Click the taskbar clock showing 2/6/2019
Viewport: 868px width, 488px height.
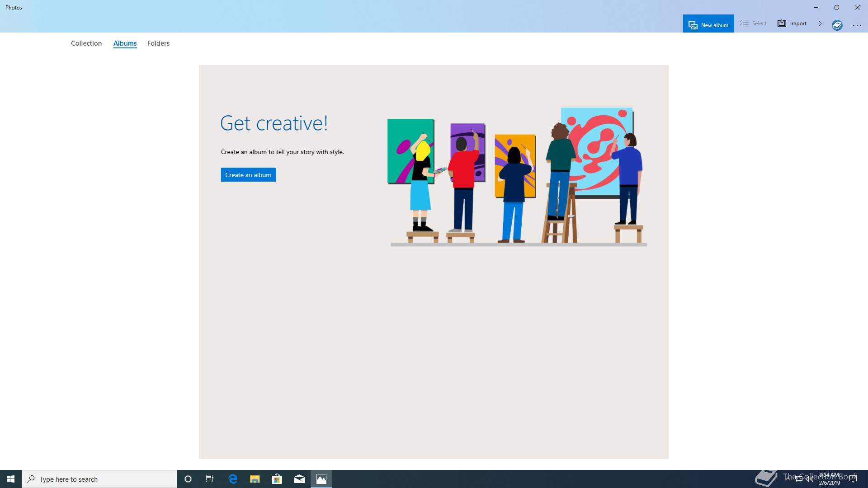tap(829, 479)
